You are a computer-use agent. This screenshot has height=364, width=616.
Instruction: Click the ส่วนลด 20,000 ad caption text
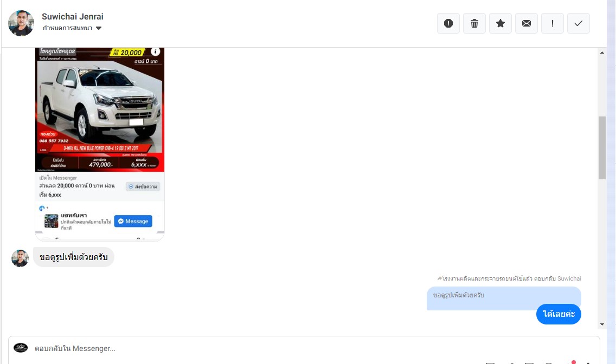pos(77,190)
